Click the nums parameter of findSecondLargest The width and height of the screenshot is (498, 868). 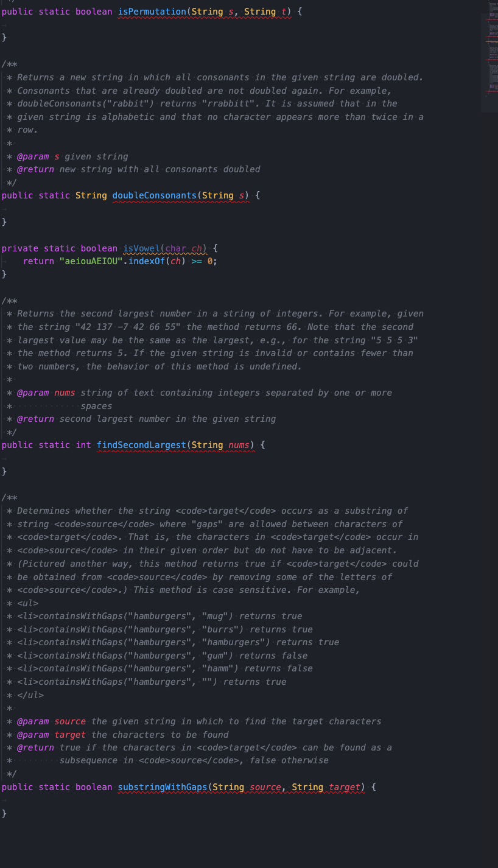point(240,445)
